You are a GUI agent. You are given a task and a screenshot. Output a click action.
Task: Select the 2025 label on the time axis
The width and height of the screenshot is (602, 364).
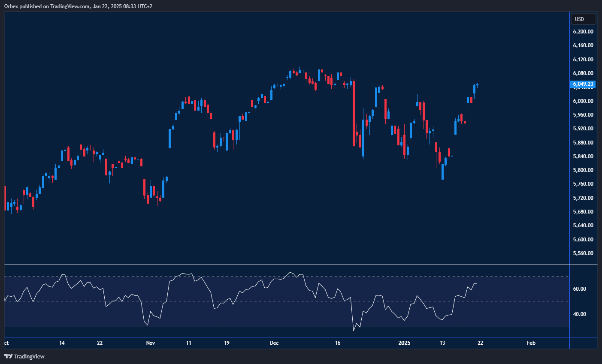405,343
